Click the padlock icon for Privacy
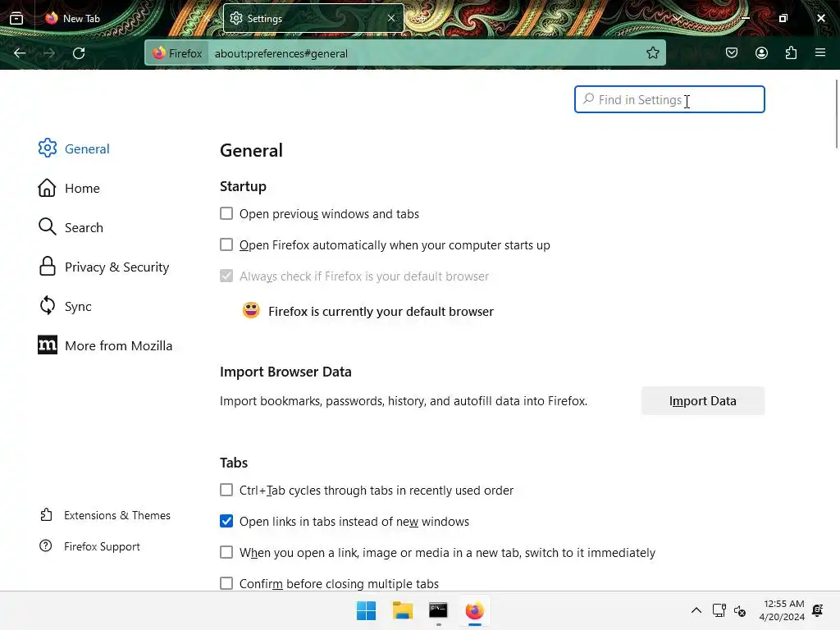The width and height of the screenshot is (840, 630). click(47, 267)
